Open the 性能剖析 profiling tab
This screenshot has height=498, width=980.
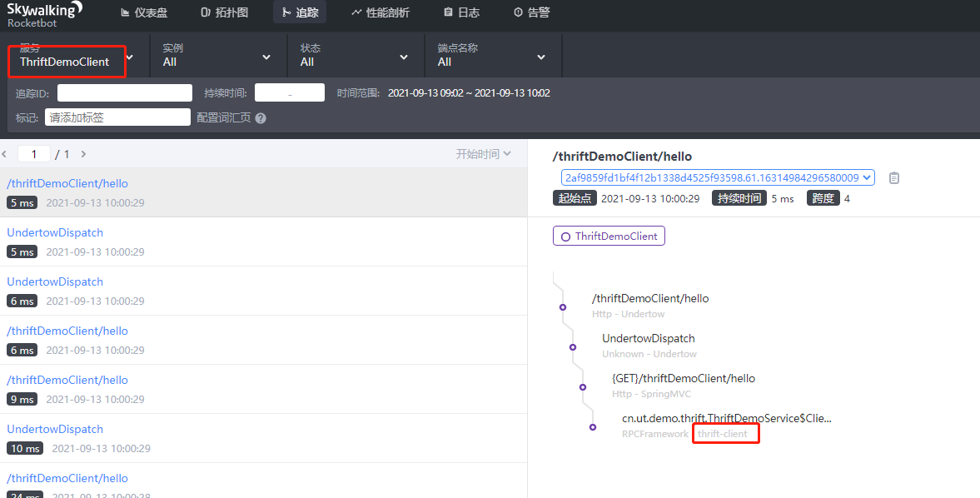click(x=380, y=12)
